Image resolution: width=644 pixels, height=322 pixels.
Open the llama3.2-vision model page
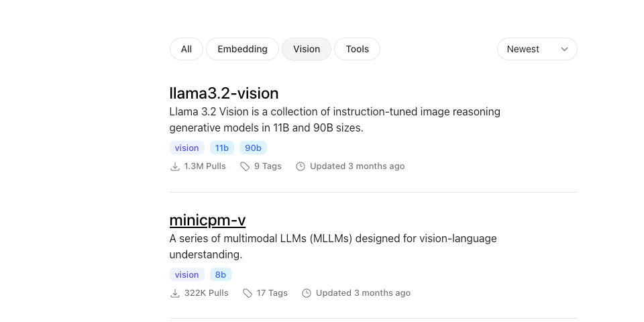pos(224,93)
